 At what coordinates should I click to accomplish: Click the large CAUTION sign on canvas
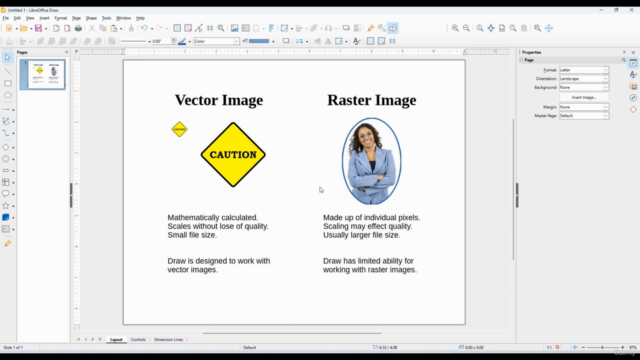pyautogui.click(x=233, y=155)
